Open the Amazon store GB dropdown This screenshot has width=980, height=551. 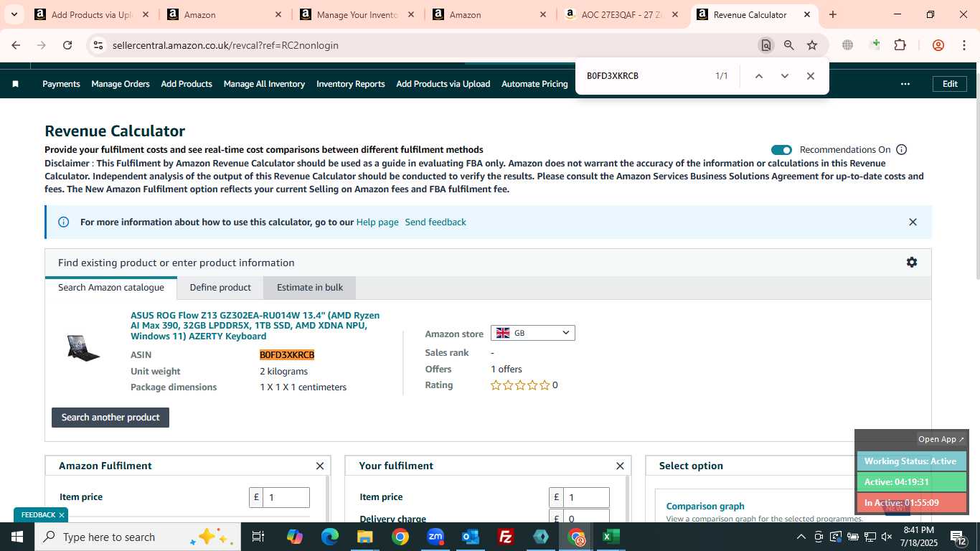(x=532, y=333)
